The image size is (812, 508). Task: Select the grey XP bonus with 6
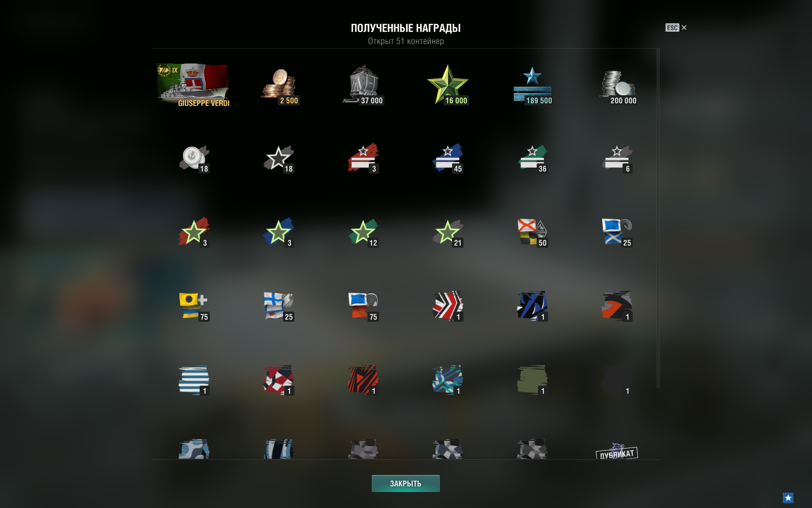[x=617, y=158]
